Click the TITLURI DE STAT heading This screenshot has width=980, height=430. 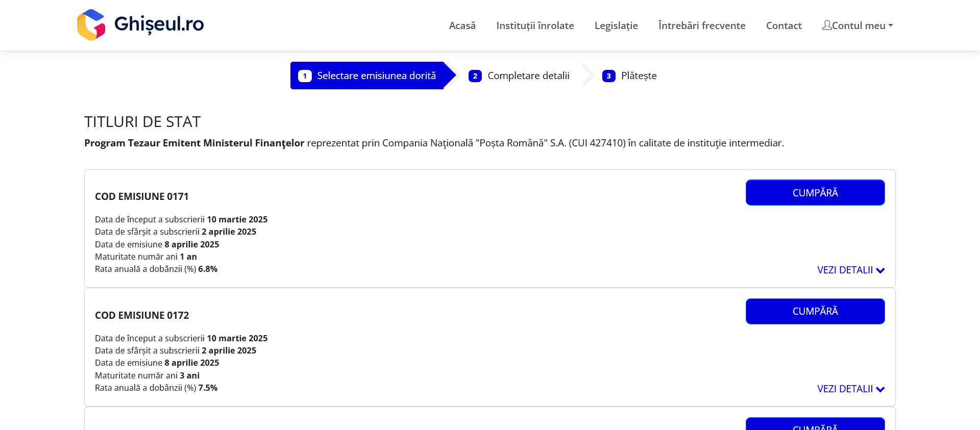pyautogui.click(x=142, y=122)
